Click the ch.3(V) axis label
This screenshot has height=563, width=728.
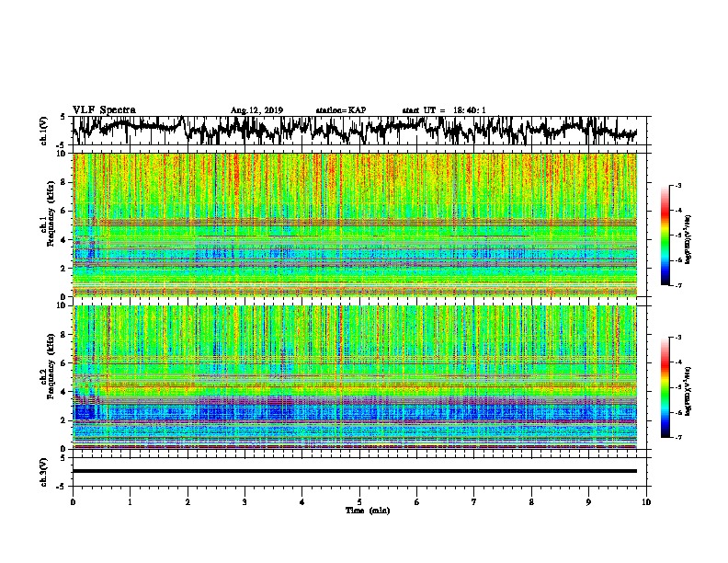[44, 472]
